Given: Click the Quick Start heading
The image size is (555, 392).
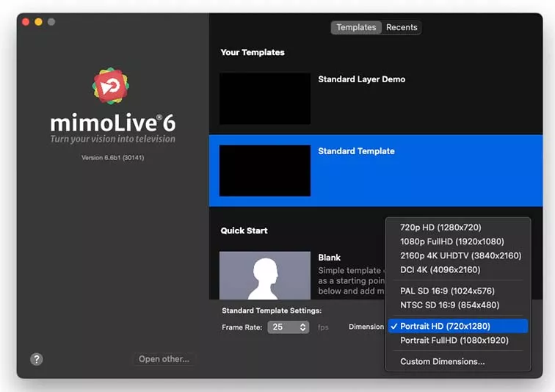Looking at the screenshot, I should coord(244,231).
